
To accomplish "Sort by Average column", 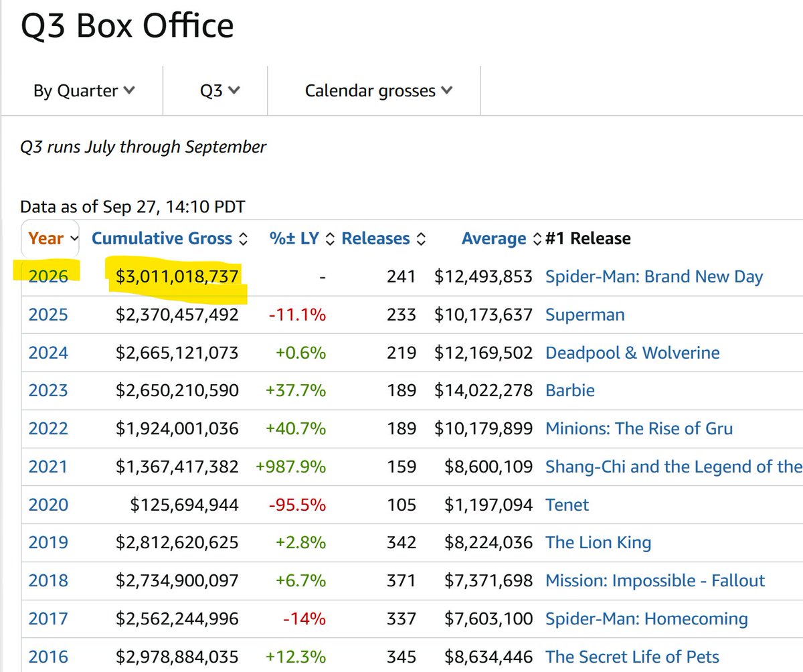I will click(501, 238).
